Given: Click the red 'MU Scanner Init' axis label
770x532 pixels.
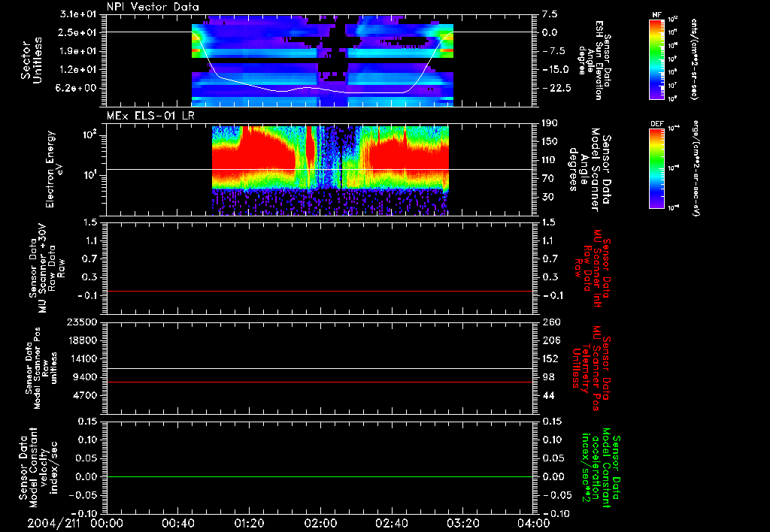Looking at the screenshot, I should (x=593, y=268).
